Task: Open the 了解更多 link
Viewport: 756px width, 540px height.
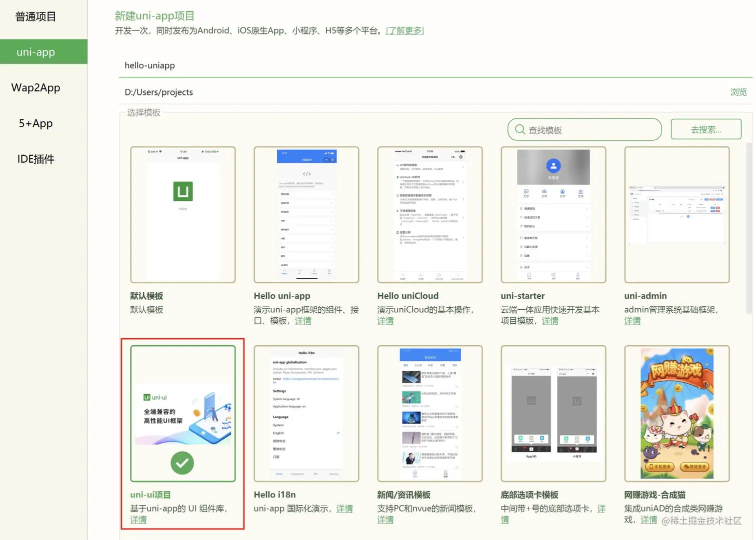Action: [x=405, y=30]
